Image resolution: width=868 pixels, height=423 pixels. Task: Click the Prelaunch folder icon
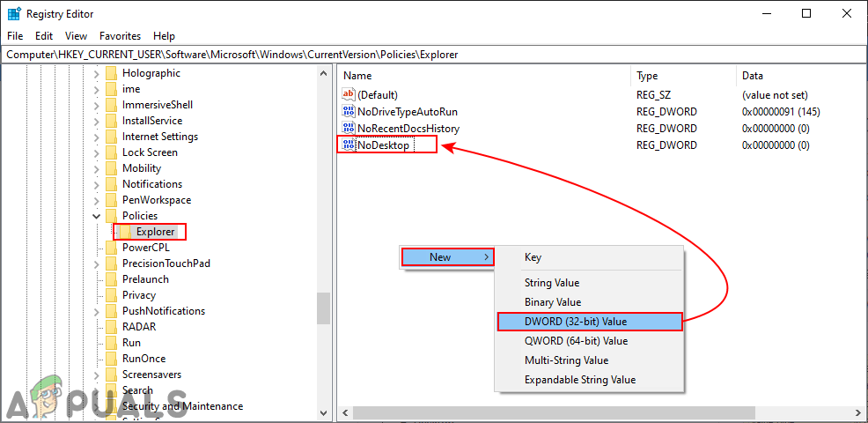coord(112,279)
